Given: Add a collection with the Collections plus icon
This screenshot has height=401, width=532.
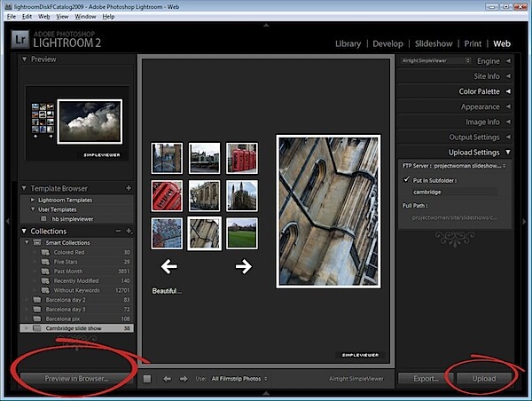Looking at the screenshot, I should [129, 231].
